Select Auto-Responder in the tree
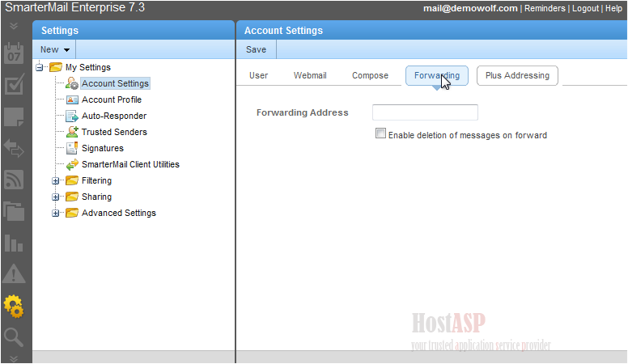This screenshot has width=628, height=364. [114, 116]
